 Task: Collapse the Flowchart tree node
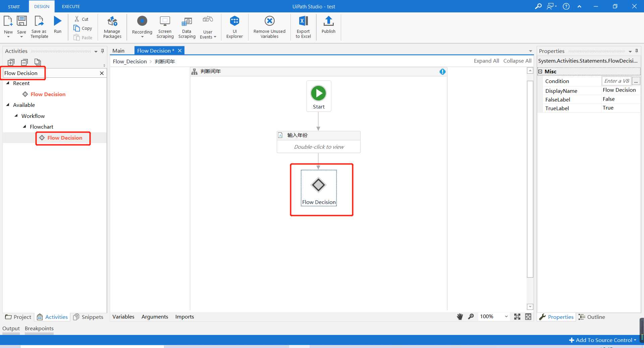tap(24, 127)
